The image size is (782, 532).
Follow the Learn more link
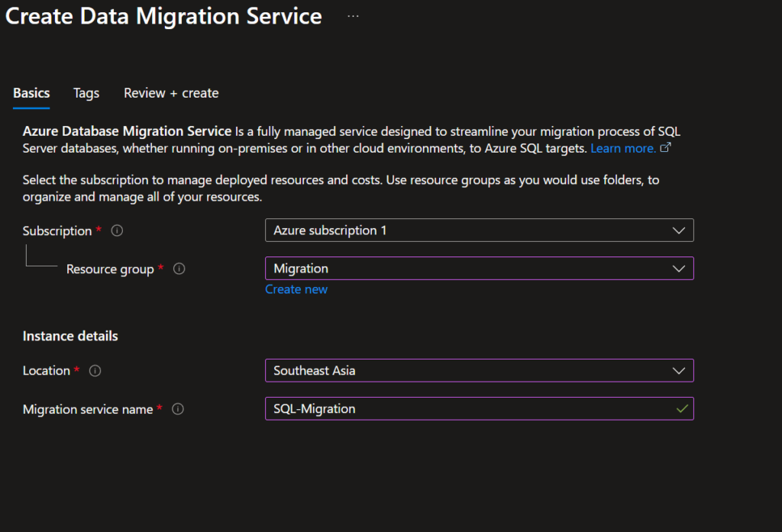point(622,148)
